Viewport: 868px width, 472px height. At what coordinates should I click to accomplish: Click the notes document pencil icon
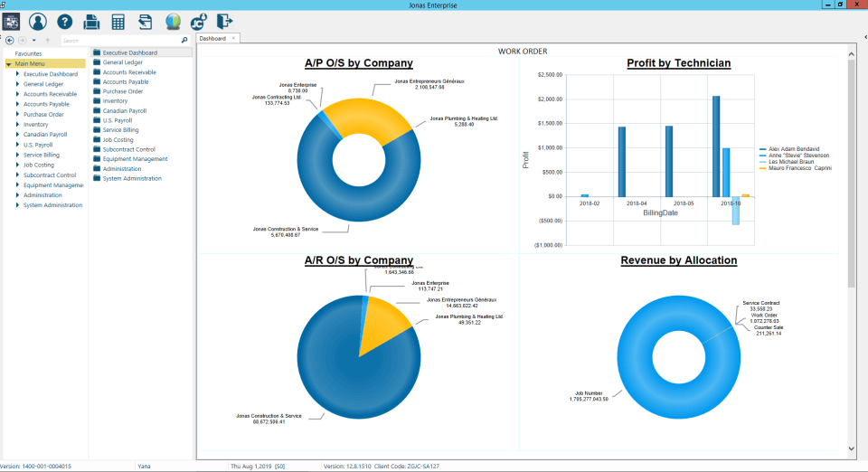[145, 22]
